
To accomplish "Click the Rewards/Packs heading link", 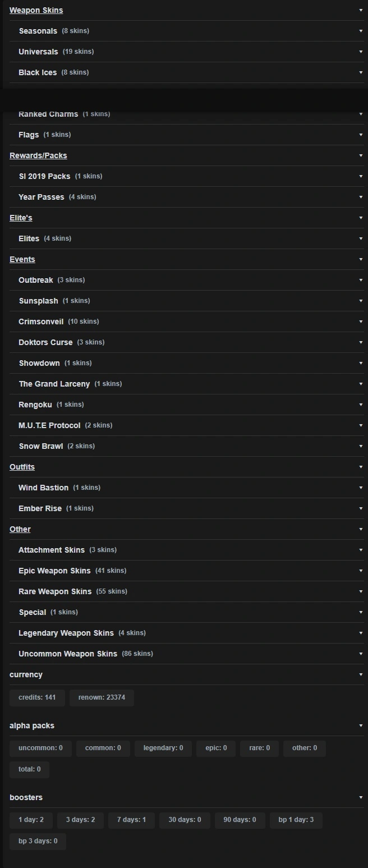I will pos(38,155).
